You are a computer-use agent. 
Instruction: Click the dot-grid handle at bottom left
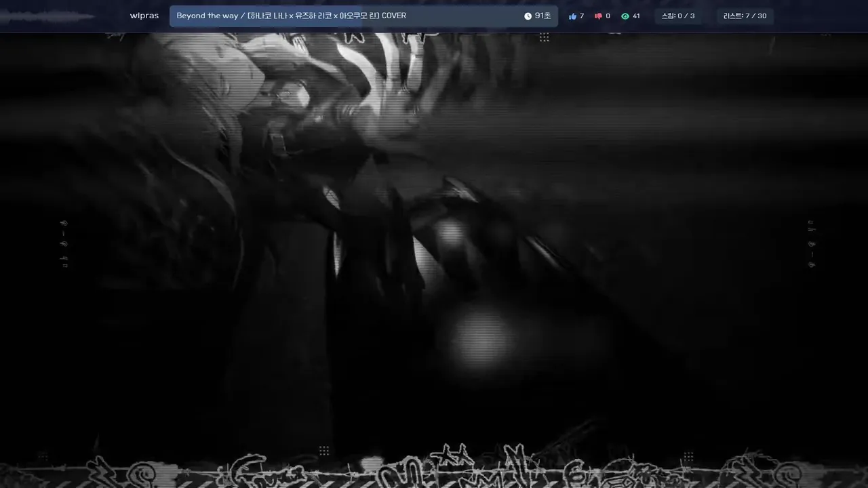coord(43,456)
